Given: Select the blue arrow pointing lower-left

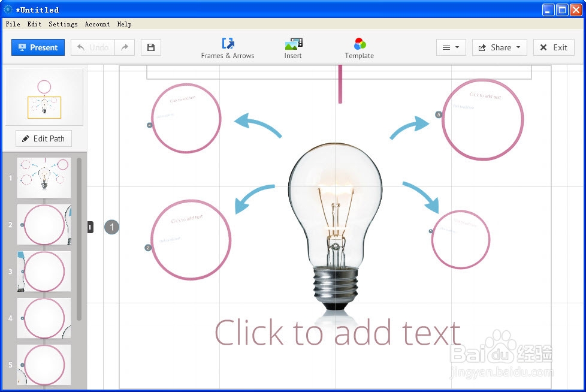Looking at the screenshot, I should [x=255, y=198].
